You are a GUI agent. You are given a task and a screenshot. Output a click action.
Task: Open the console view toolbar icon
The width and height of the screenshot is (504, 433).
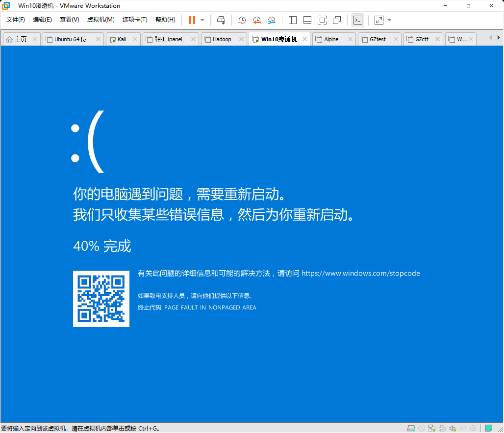pos(358,20)
